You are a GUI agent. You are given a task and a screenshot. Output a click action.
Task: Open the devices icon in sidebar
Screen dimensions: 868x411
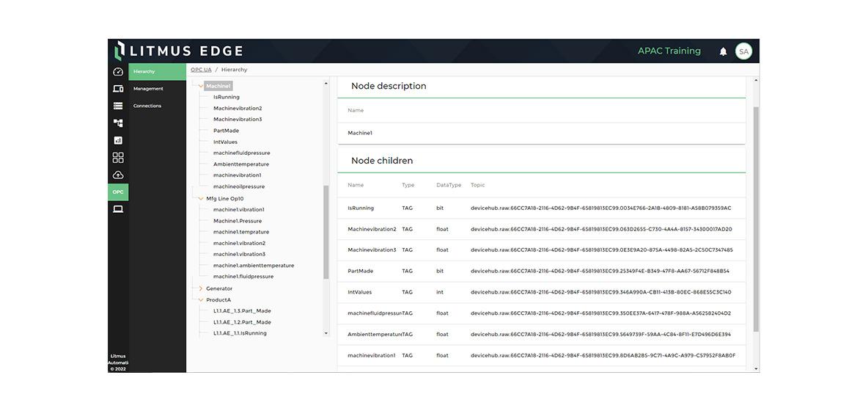coord(118,89)
